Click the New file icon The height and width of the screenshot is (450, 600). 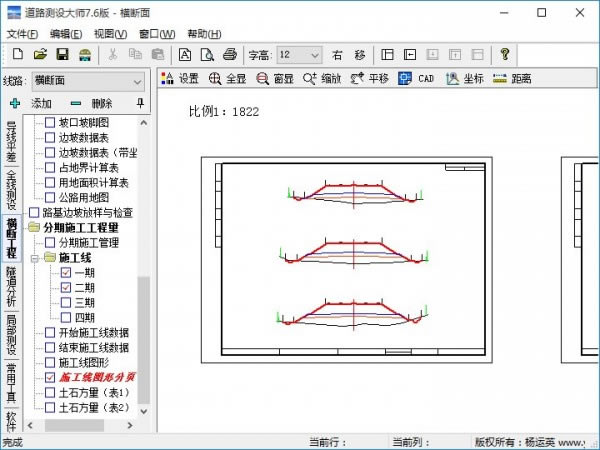pyautogui.click(x=17, y=54)
